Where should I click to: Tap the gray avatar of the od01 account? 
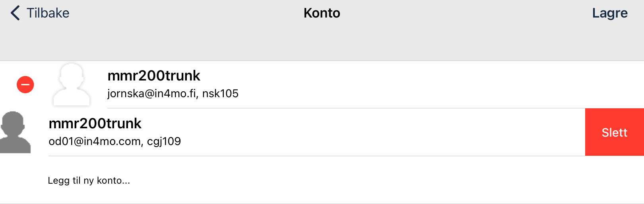(15, 132)
